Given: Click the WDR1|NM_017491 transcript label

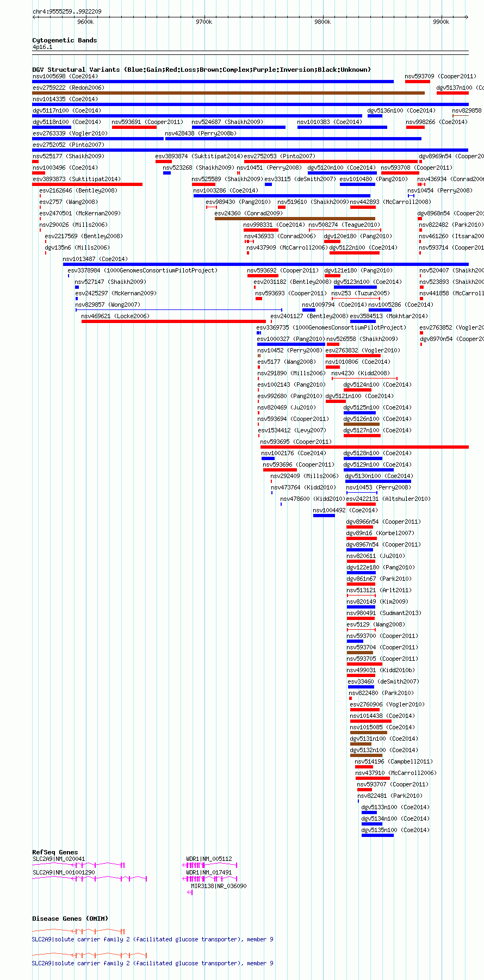Looking at the screenshot, I should pyautogui.click(x=209, y=872).
